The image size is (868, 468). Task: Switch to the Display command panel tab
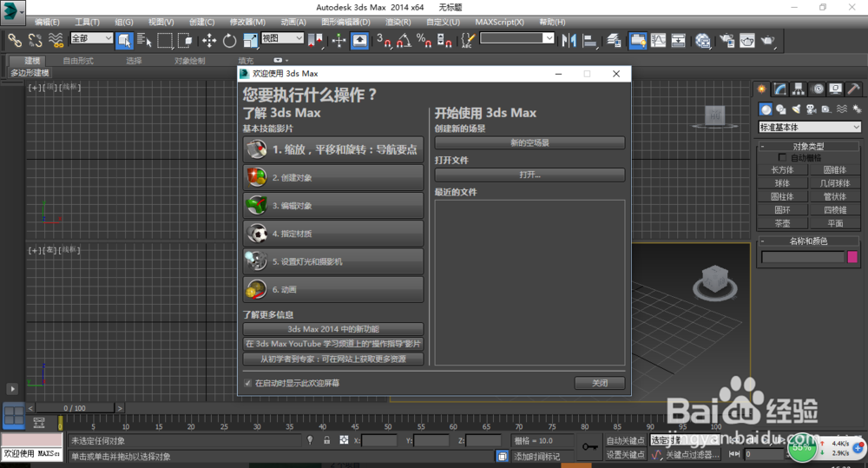[x=835, y=89]
